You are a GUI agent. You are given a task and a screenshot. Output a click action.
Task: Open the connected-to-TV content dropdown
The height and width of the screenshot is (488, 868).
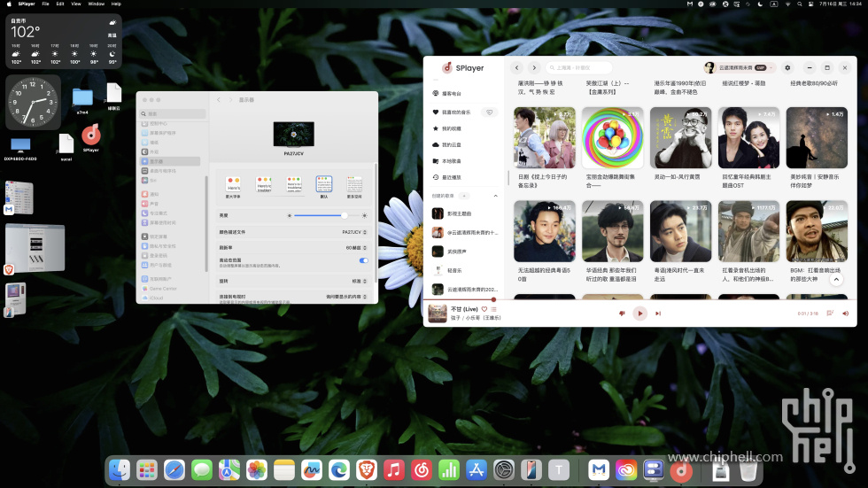tap(346, 297)
